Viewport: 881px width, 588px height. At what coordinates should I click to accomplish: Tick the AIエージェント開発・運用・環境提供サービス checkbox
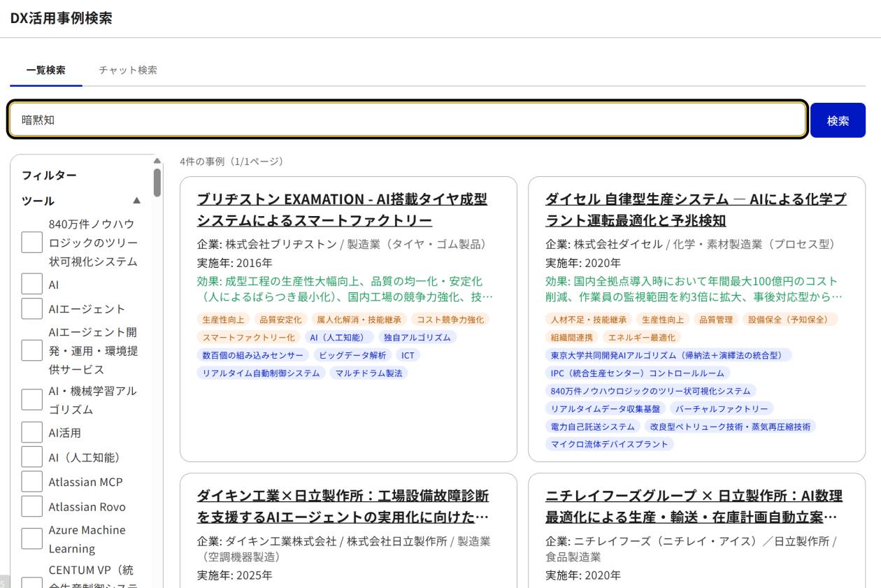31,350
